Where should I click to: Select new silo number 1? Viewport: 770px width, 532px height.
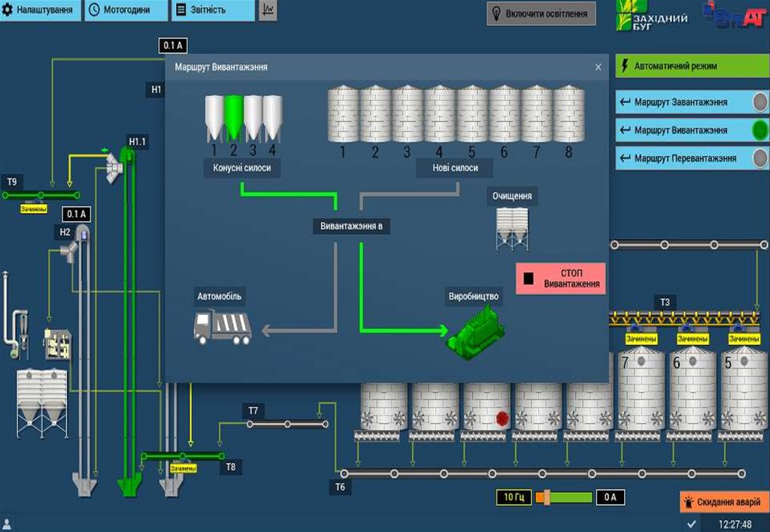pos(343,114)
